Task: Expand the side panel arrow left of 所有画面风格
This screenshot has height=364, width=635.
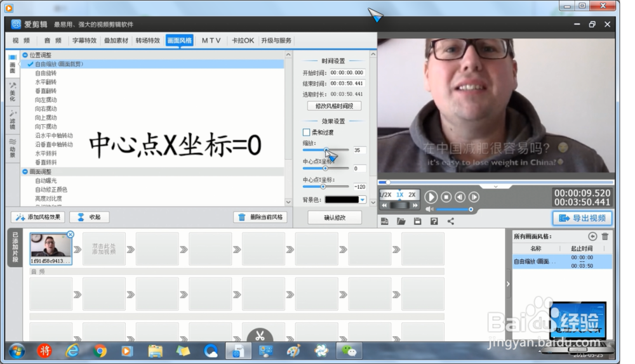Action: pos(508,284)
